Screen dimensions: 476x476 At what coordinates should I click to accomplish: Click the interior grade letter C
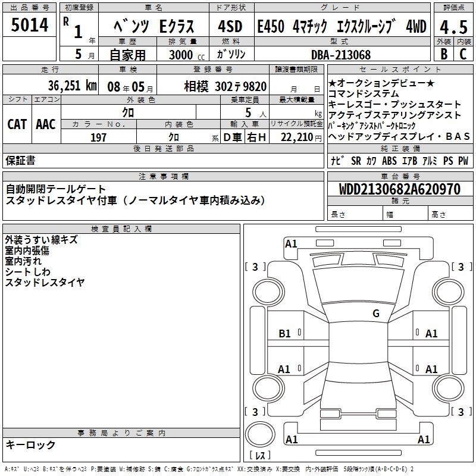[463, 54]
